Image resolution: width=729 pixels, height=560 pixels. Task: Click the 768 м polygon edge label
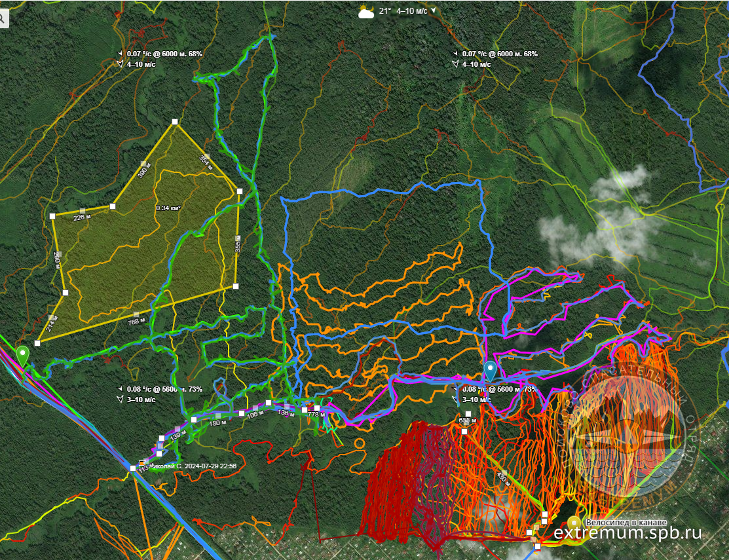coord(136,321)
